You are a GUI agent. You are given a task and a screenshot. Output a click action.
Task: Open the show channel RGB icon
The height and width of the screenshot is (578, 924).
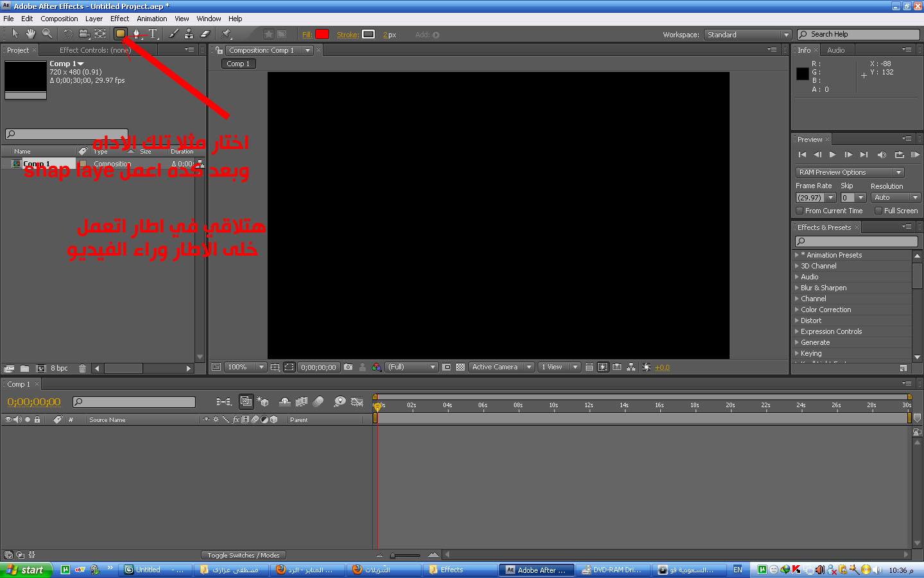coord(377,367)
